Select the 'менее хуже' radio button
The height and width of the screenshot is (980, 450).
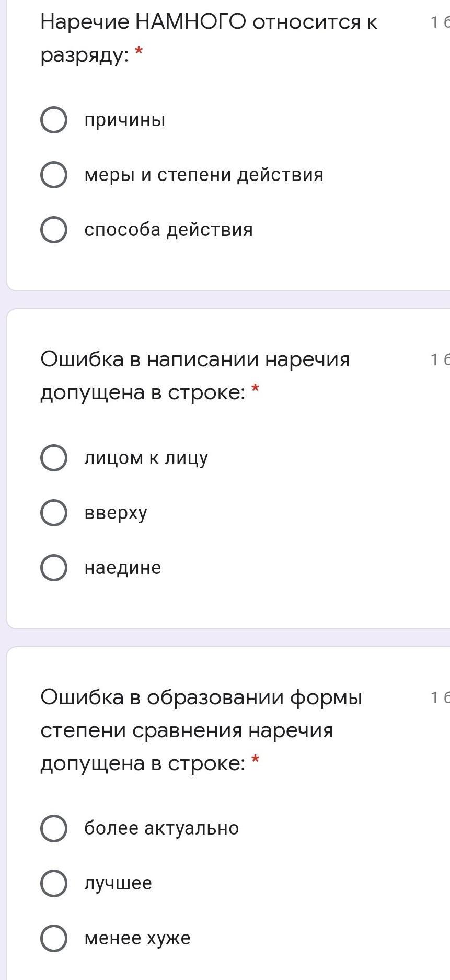54,938
